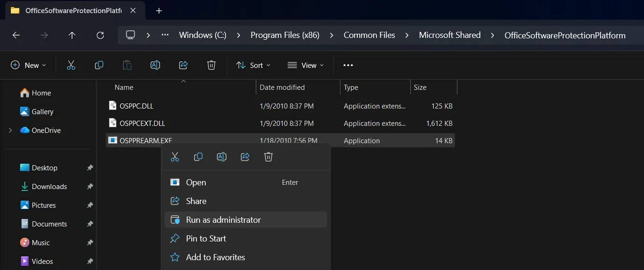The width and height of the screenshot is (644, 270).
Task: Expand the chevron after Microsoft Shared
Action: tap(492, 35)
